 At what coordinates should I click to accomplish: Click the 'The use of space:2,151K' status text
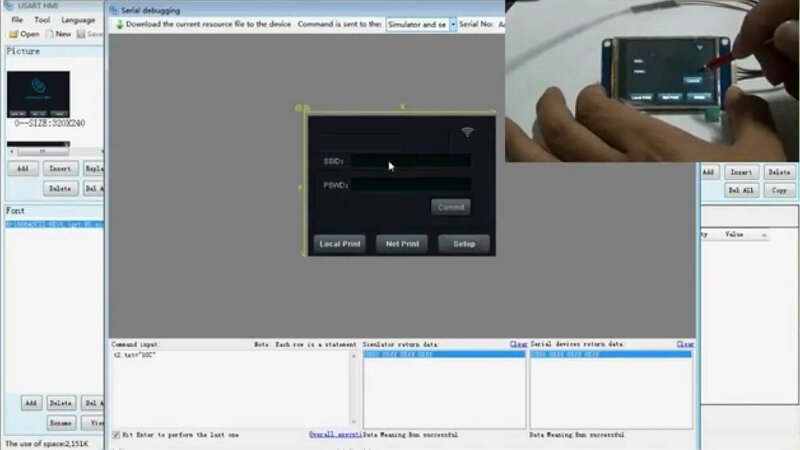[x=46, y=444]
